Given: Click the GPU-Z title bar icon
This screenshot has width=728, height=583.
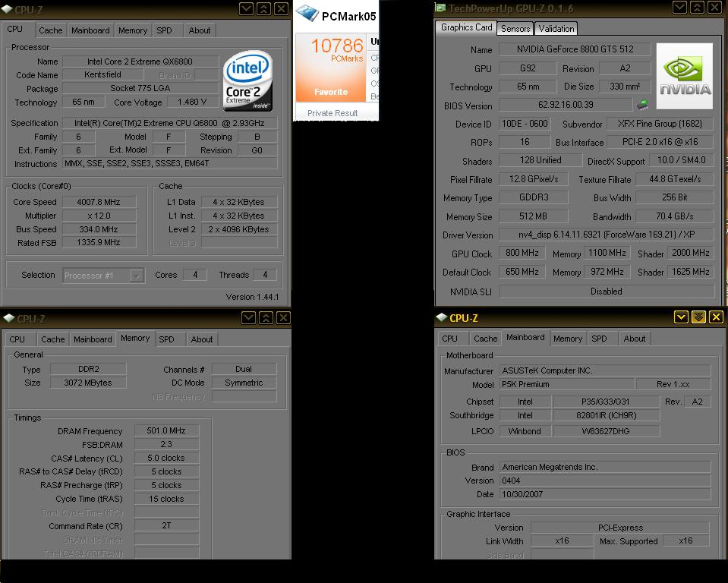Looking at the screenshot, I should pos(440,8).
